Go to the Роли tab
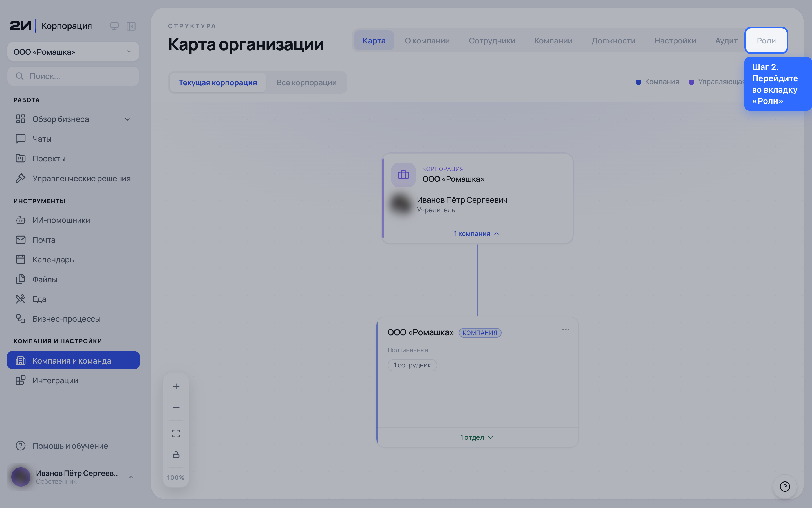Screen dimensions: 812x508 [766, 41]
